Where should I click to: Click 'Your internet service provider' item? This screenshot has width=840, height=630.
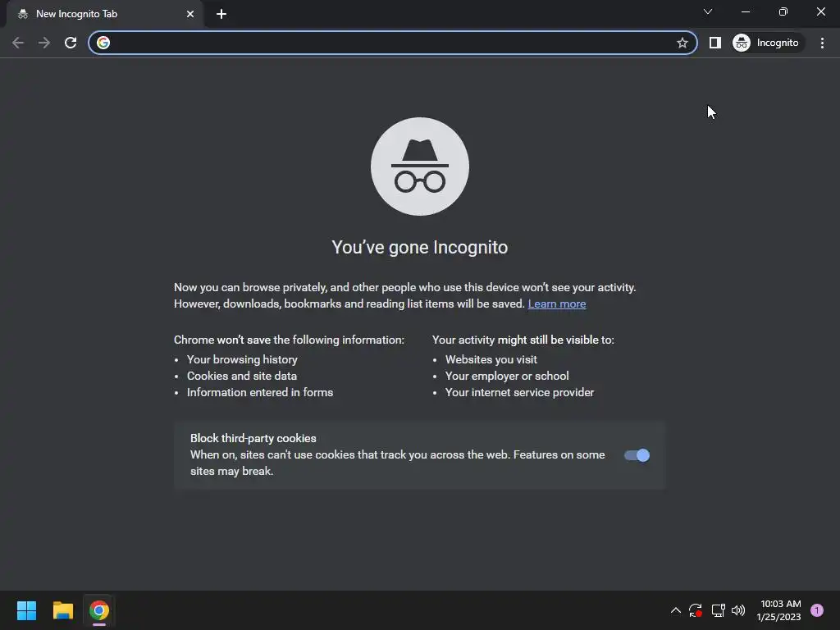(x=519, y=393)
